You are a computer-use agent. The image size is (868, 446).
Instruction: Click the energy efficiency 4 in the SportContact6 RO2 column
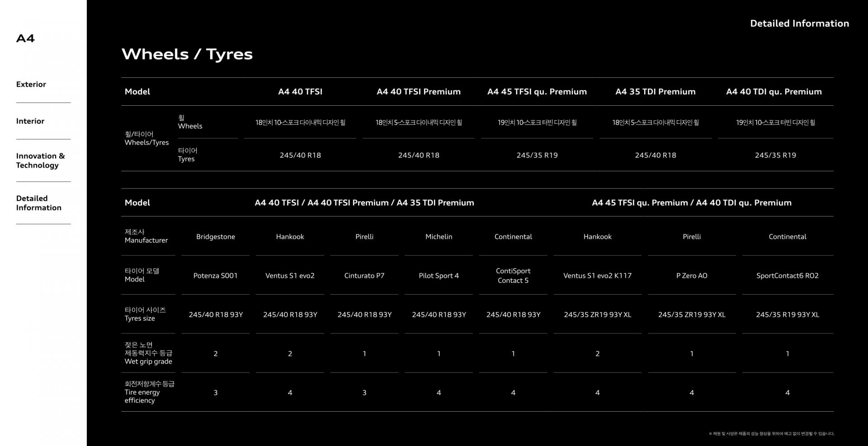(788, 393)
